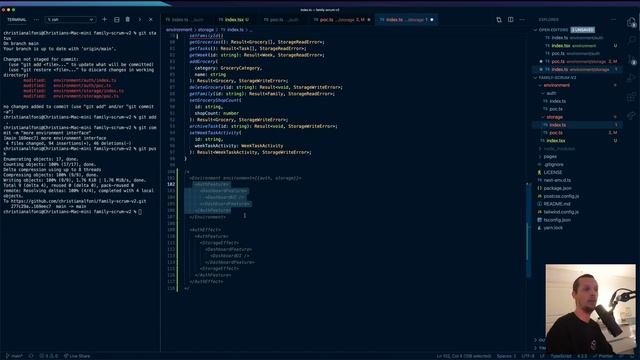This screenshot has width=640, height=360.
Task: Open yarn.lock in the Explorer
Action: [553, 228]
